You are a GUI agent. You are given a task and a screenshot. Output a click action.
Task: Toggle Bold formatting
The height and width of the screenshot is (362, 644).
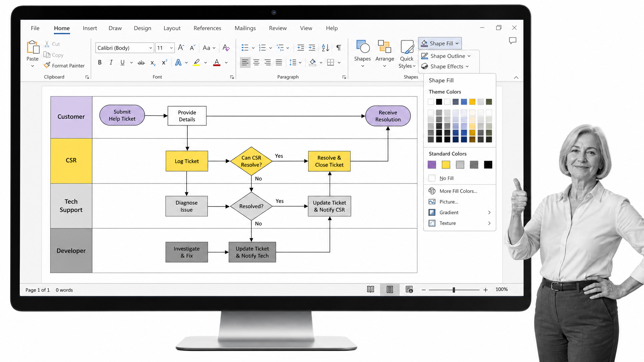100,63
